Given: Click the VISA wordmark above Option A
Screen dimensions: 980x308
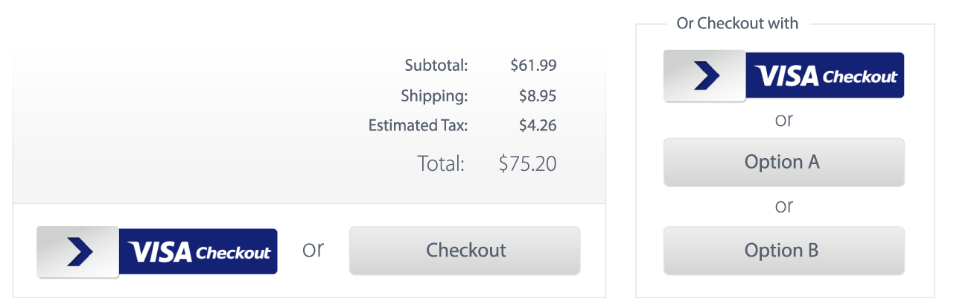Looking at the screenshot, I should coord(786,76).
